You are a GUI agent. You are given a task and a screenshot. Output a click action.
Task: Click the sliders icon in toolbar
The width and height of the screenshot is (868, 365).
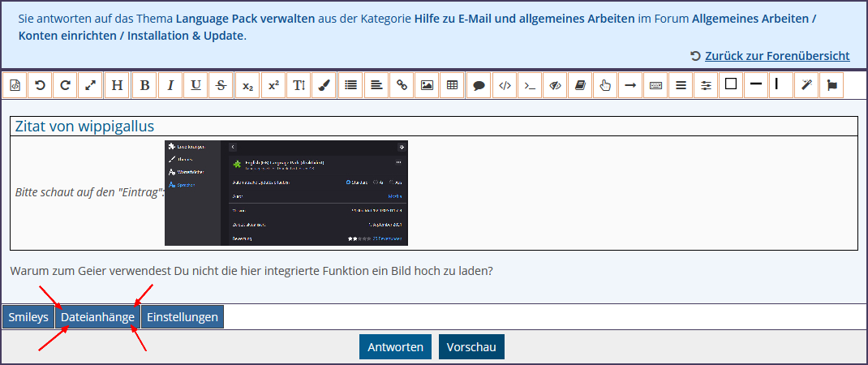pos(706,85)
